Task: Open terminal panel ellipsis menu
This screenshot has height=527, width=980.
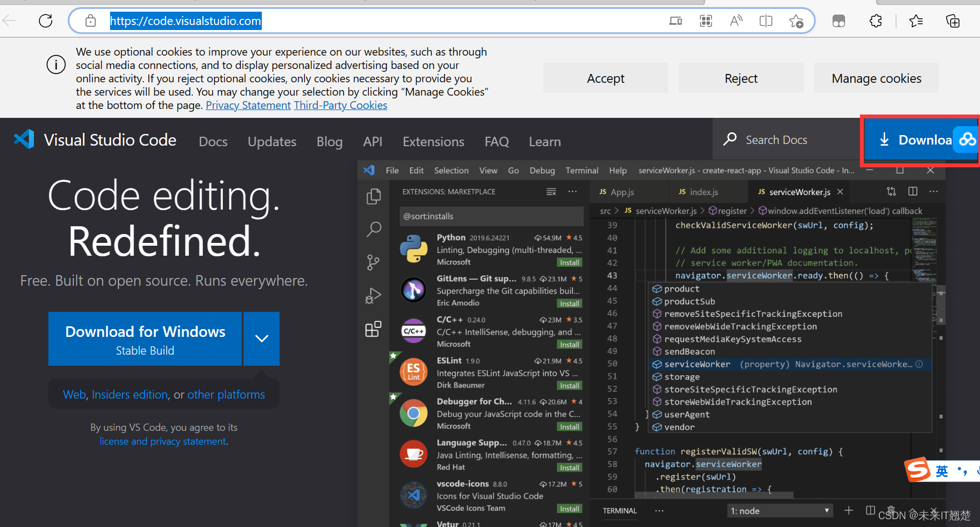Action: pos(659,511)
